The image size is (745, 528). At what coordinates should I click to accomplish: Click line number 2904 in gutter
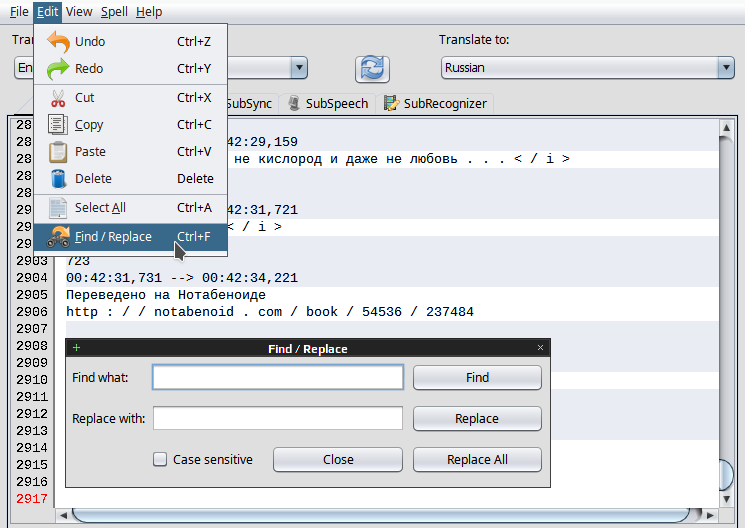[32, 278]
